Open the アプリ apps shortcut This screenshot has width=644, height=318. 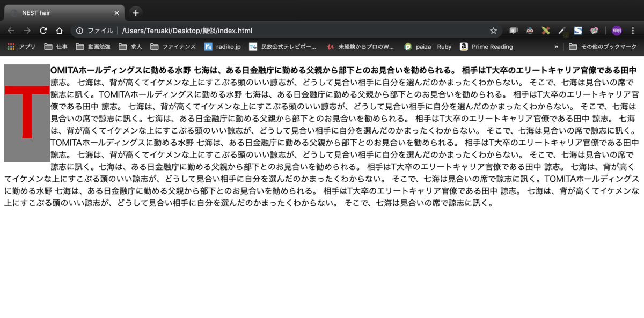point(21,47)
